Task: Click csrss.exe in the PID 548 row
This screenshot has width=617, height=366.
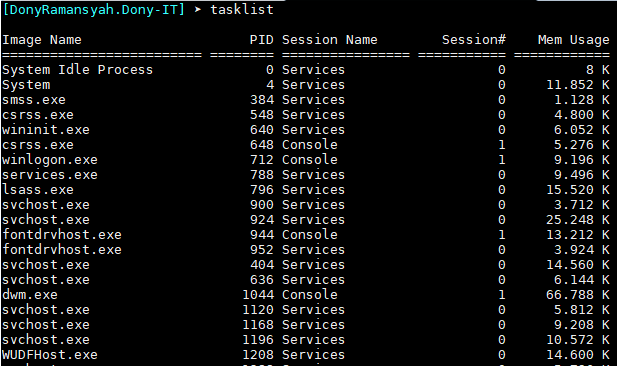Action: tap(38, 115)
